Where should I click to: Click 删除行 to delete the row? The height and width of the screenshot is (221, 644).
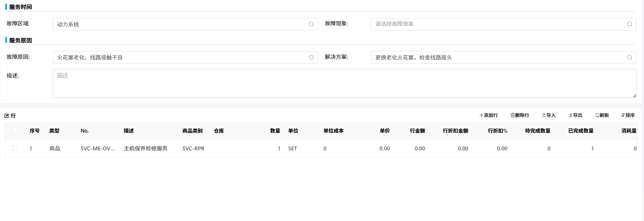[520, 115]
